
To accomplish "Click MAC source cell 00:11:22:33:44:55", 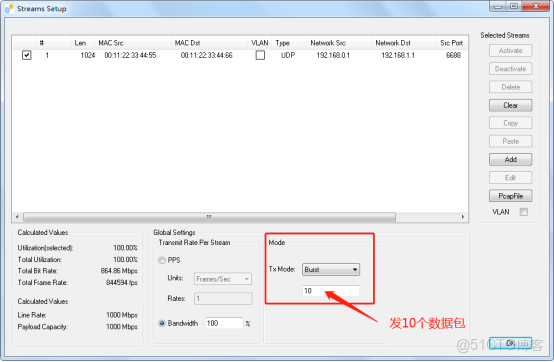I will pyautogui.click(x=130, y=55).
